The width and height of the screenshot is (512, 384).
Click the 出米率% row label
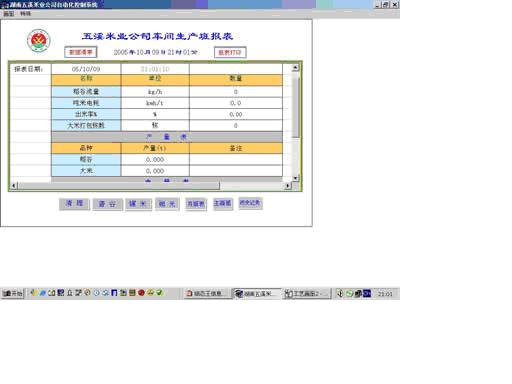86,114
